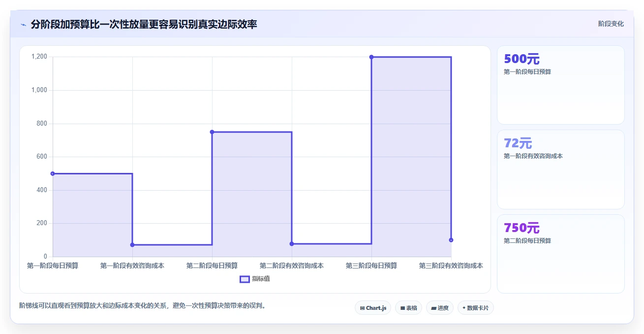Click the 表格 tag pill
This screenshot has width=644, height=334.
click(x=408, y=308)
